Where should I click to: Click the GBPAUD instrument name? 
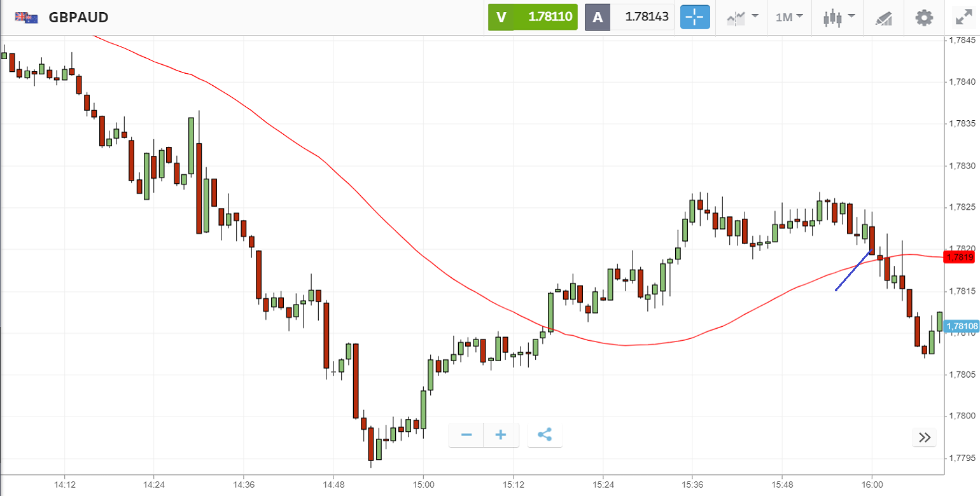click(x=78, y=17)
